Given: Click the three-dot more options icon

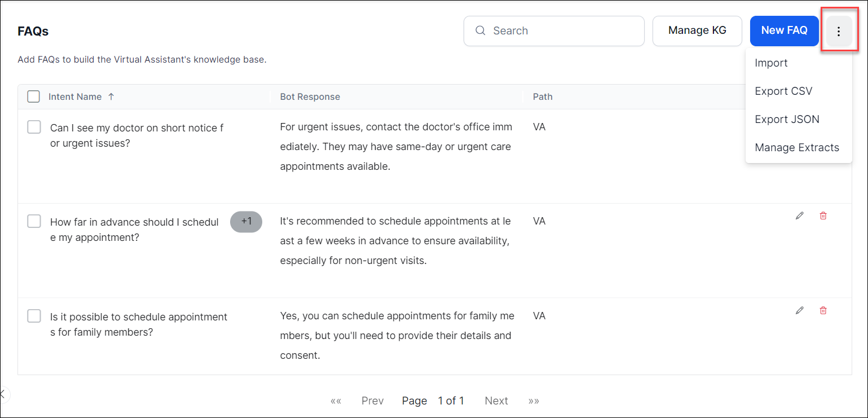Looking at the screenshot, I should [839, 32].
